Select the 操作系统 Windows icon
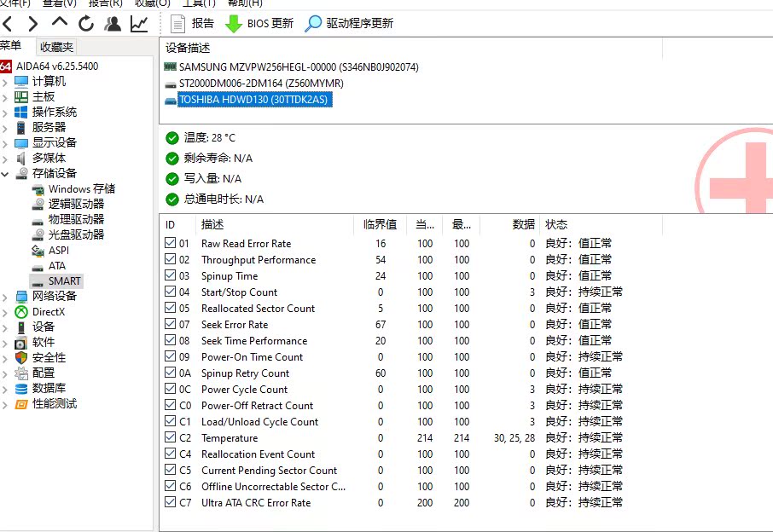Viewport: 773px width, 532px height. click(21, 112)
